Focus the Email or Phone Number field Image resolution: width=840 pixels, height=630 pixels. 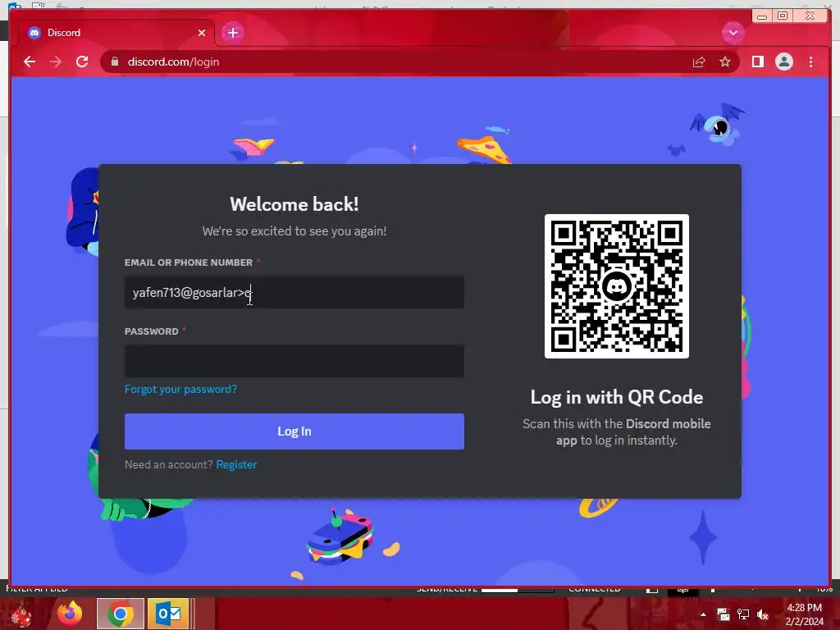tap(294, 292)
